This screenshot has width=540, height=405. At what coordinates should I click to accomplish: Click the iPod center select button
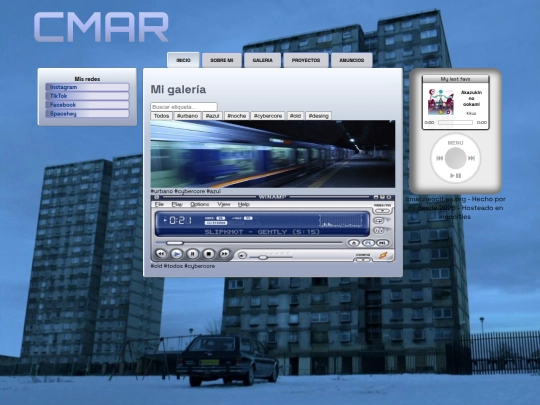[455, 158]
